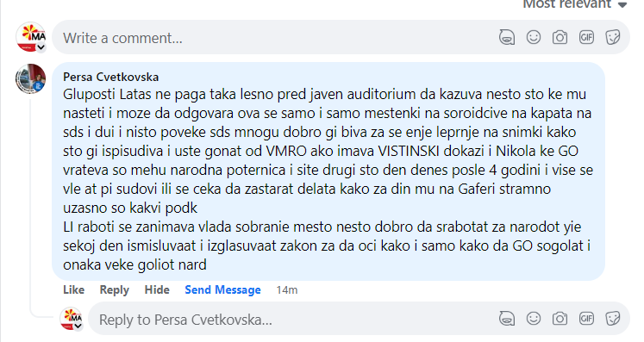Open sticker picker in comment box

pos(613,37)
